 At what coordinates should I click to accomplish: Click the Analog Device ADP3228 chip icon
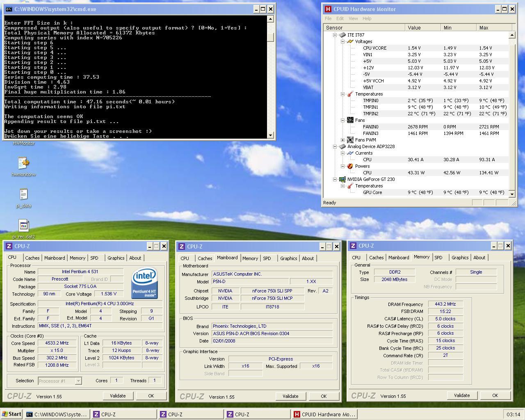(x=342, y=146)
